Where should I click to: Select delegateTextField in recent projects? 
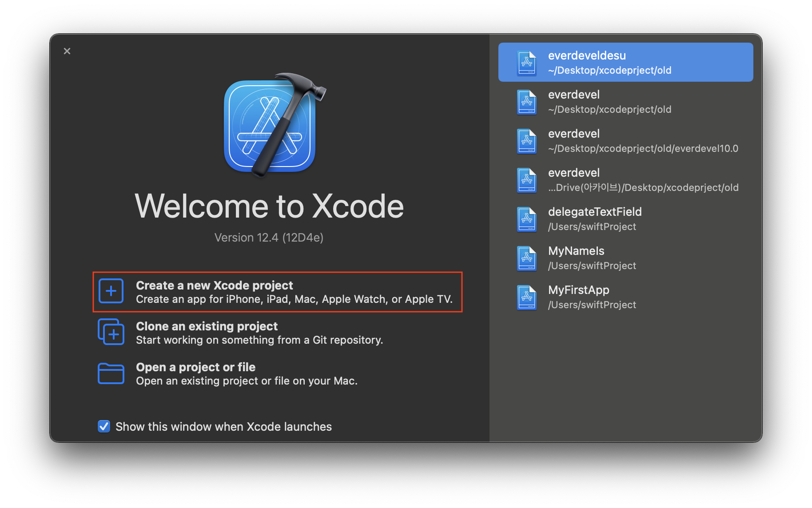click(x=625, y=218)
